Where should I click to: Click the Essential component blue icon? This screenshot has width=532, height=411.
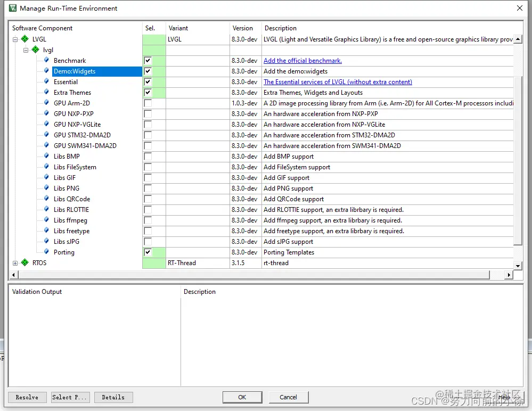(46, 81)
